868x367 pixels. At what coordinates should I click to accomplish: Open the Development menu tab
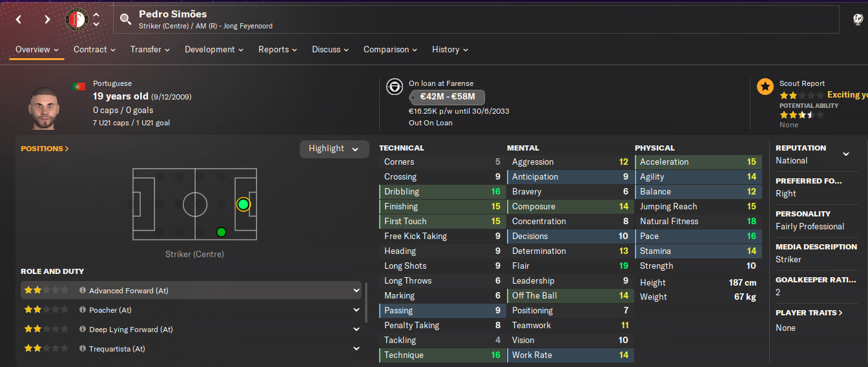[214, 49]
